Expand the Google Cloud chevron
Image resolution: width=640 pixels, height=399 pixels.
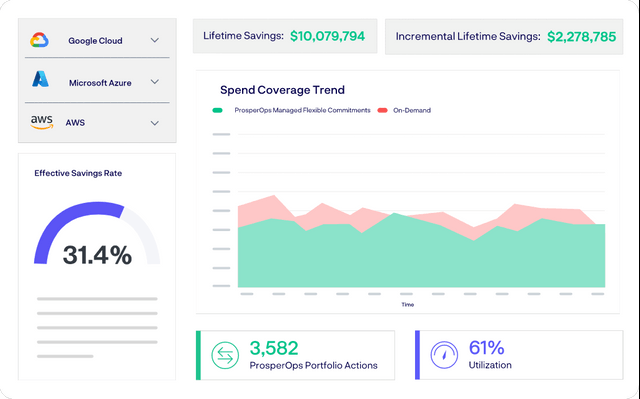coord(155,40)
